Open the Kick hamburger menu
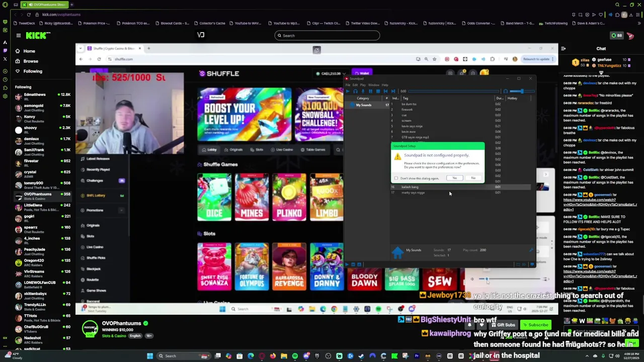 click(x=19, y=35)
